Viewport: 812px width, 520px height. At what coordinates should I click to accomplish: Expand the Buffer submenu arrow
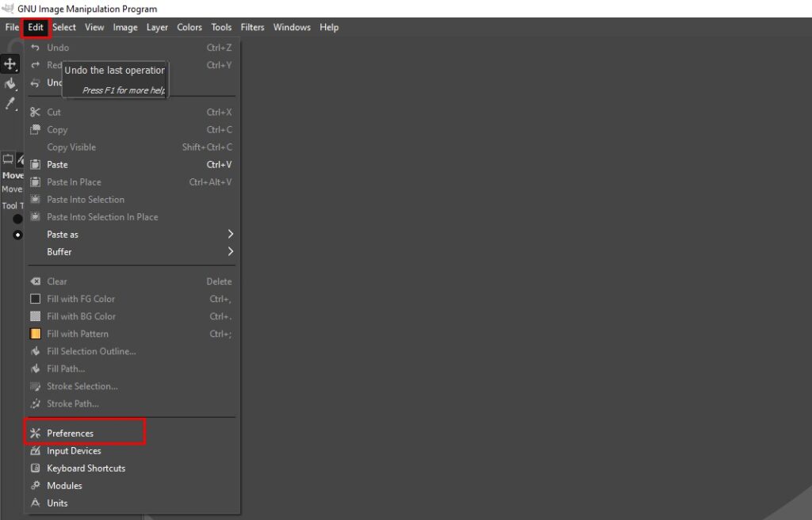click(x=230, y=252)
